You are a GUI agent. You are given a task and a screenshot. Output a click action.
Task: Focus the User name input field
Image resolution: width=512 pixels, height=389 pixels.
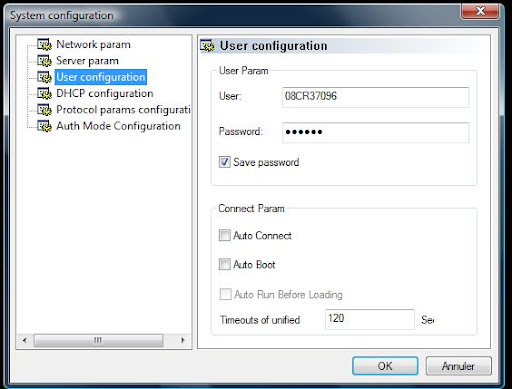(375, 97)
